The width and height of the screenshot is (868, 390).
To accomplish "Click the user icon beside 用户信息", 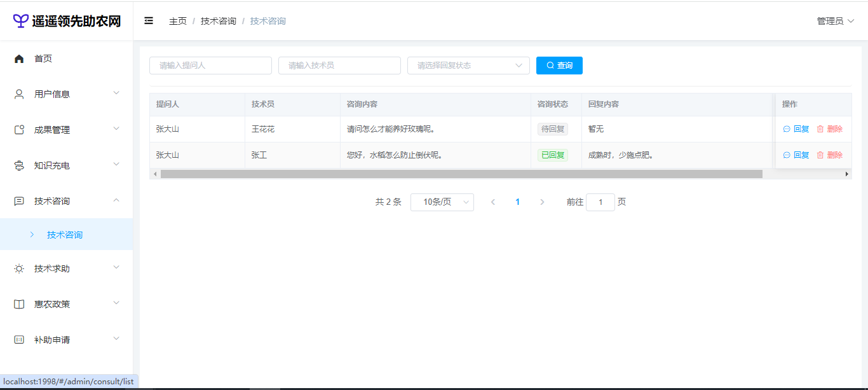I will pyautogui.click(x=19, y=94).
